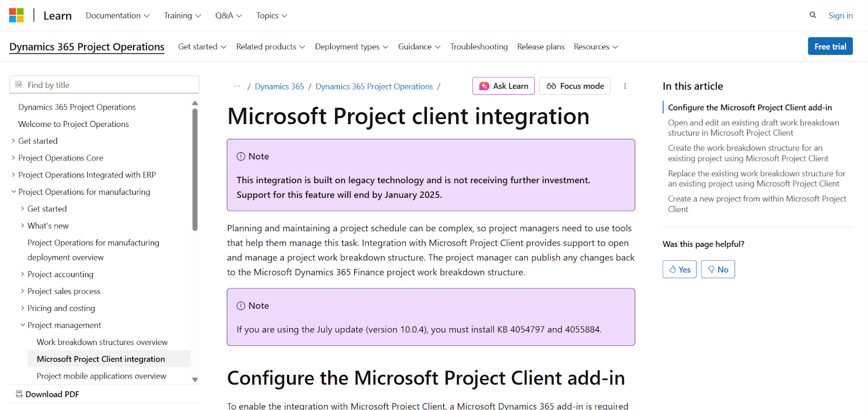Click in the Find by title field
The width and height of the screenshot is (868, 410).
click(x=104, y=85)
